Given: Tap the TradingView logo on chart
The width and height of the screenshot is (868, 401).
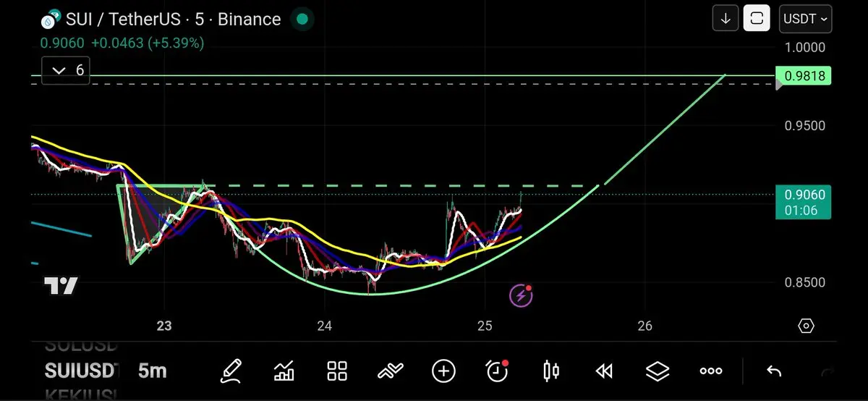Looking at the screenshot, I should click(x=61, y=285).
